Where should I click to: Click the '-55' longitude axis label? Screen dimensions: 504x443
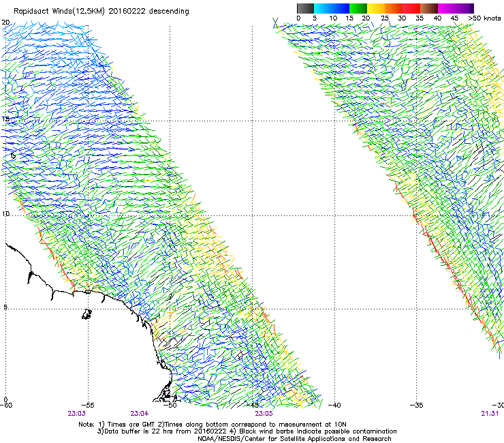click(x=87, y=406)
